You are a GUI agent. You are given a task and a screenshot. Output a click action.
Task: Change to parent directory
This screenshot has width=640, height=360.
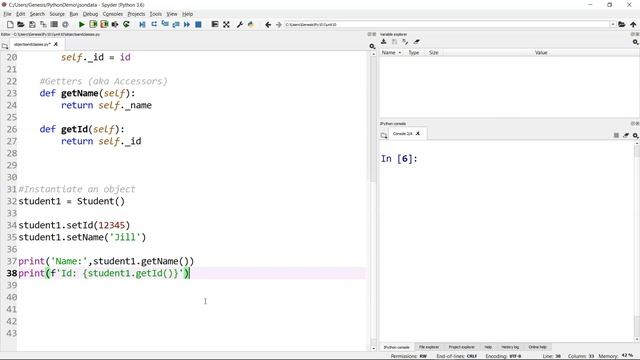click(633, 24)
